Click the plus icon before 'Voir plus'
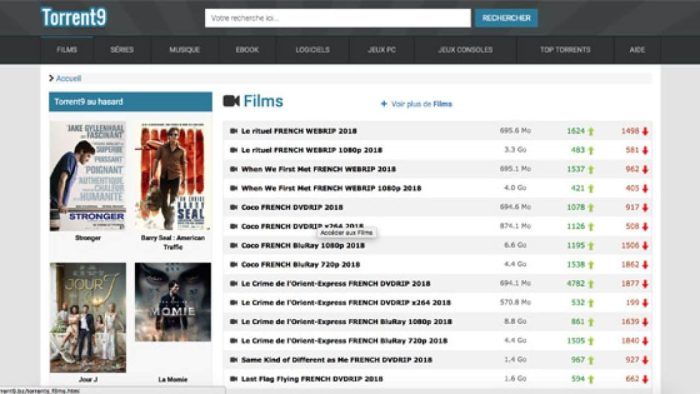The height and width of the screenshot is (394, 700). click(383, 104)
